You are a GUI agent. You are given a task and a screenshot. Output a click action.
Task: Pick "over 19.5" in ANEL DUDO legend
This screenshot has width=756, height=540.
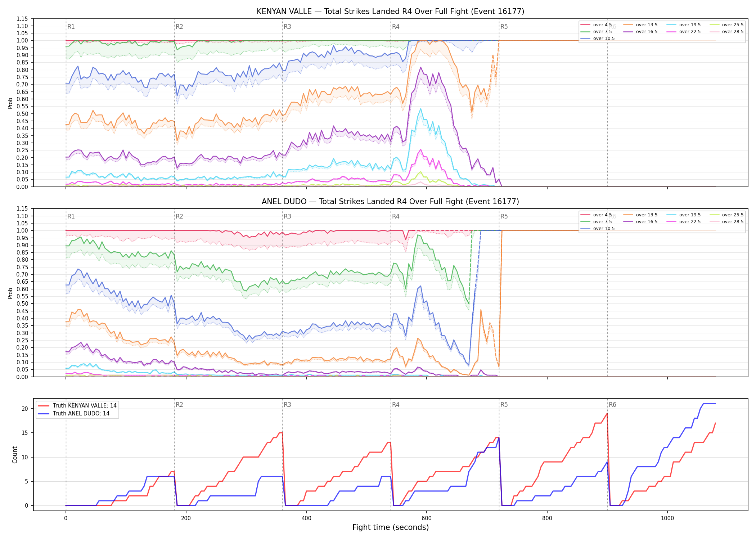tap(683, 215)
